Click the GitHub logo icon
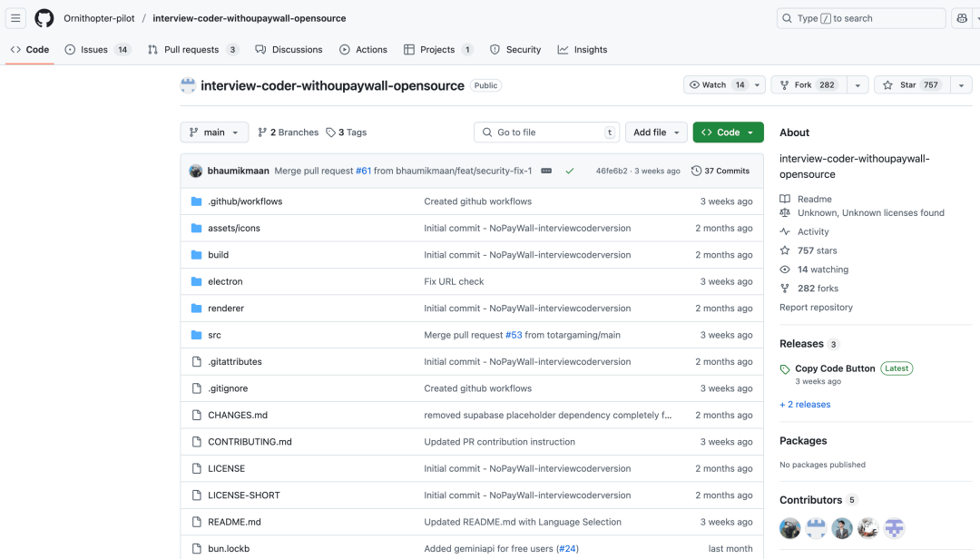The width and height of the screenshot is (980, 559). 44,18
